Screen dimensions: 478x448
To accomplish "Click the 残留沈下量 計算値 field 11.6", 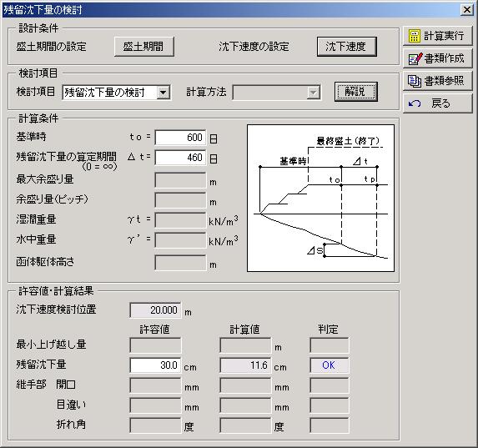I will tap(245, 365).
